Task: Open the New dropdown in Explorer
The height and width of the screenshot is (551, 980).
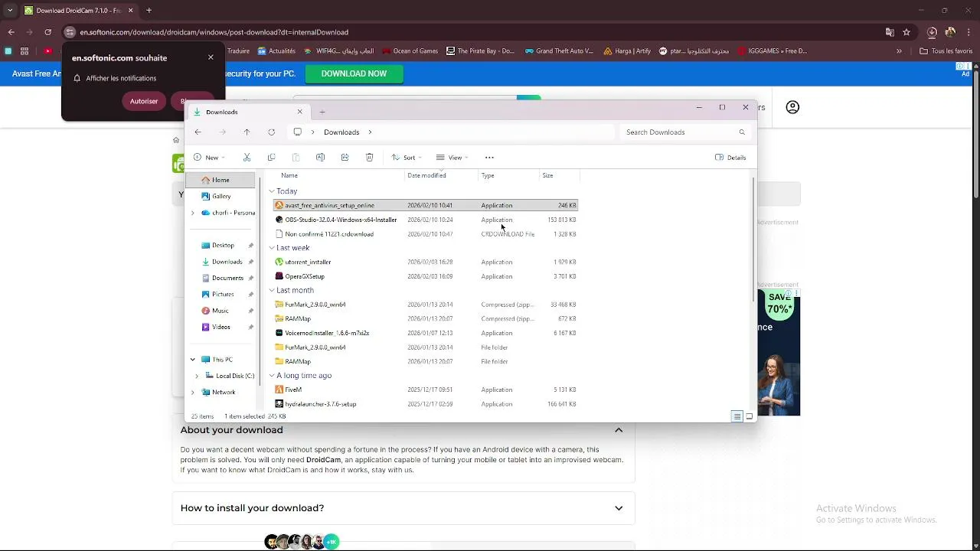Action: coord(209,158)
